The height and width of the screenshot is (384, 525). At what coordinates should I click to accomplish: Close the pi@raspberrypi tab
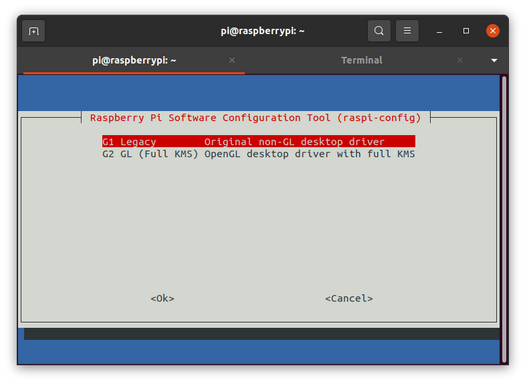232,60
